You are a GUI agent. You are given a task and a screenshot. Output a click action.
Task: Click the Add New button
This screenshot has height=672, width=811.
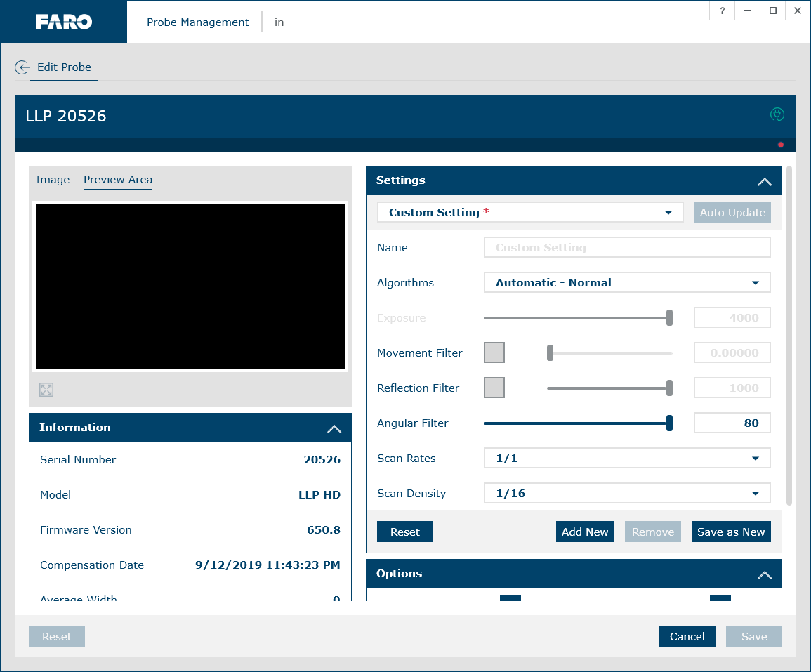(585, 532)
